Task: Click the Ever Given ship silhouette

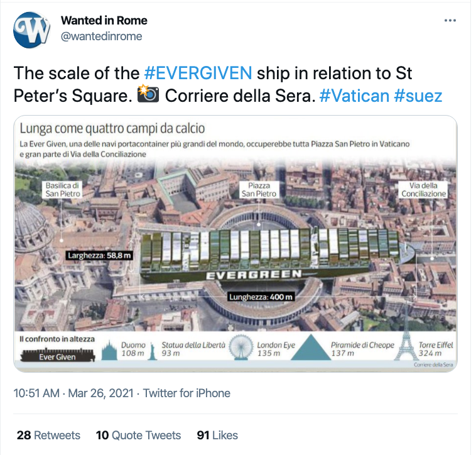Action: (x=58, y=355)
